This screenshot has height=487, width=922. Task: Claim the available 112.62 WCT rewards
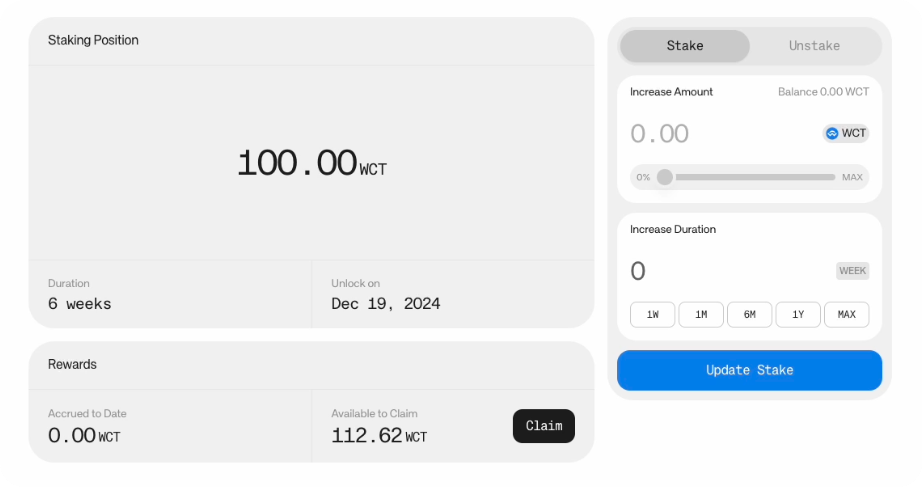tap(543, 426)
